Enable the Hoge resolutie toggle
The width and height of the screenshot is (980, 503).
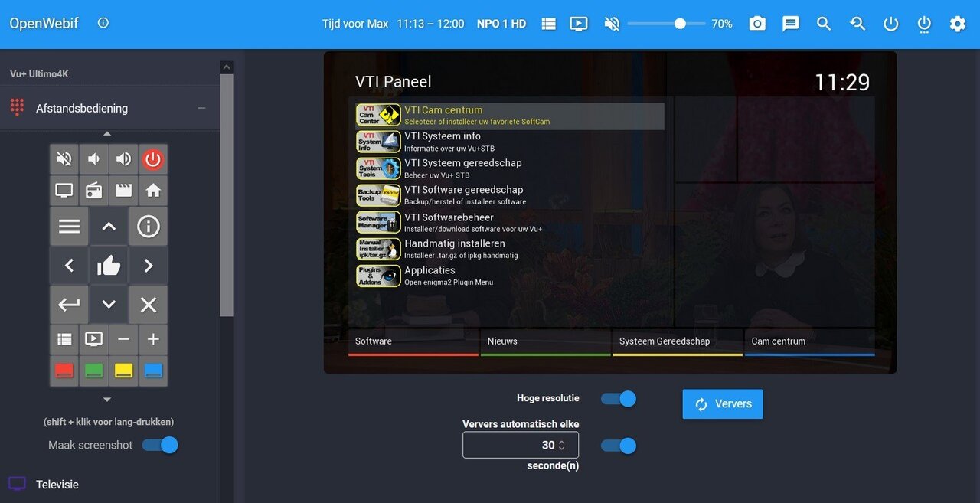coord(618,398)
